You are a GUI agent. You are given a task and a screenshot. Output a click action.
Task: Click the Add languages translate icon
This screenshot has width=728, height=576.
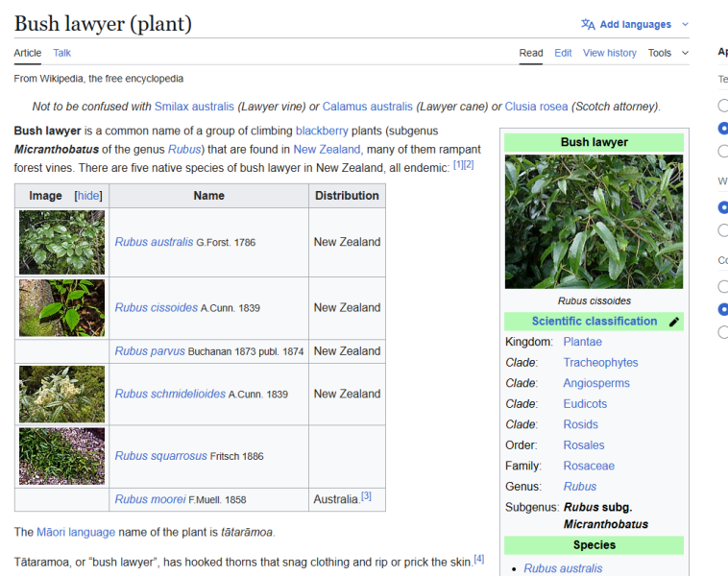pyautogui.click(x=588, y=24)
